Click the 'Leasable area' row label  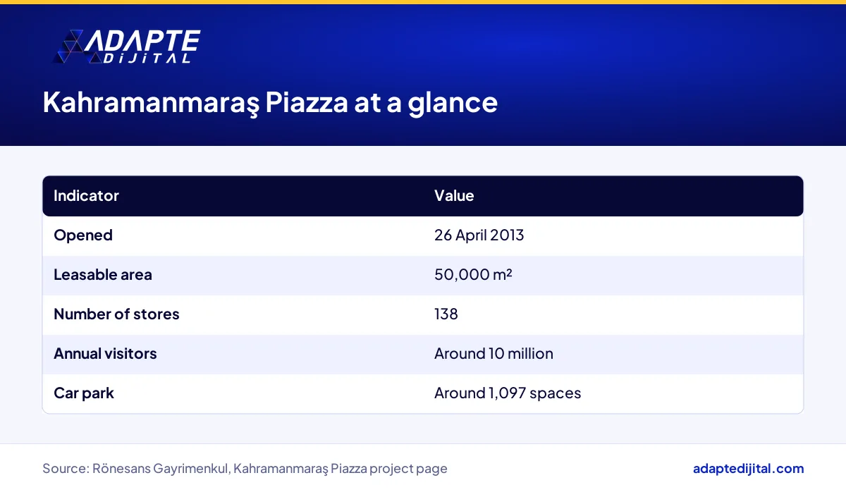(103, 275)
